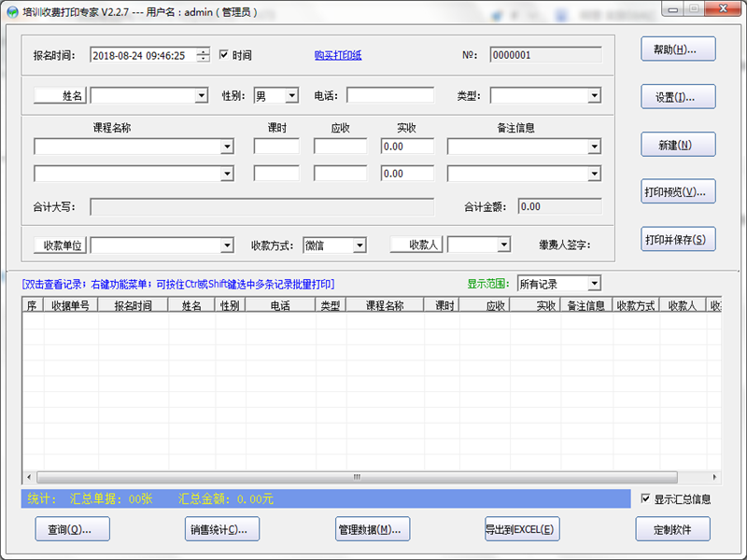This screenshot has width=747, height=560.
Task: Click the app icon in title bar
Action: coord(12,12)
